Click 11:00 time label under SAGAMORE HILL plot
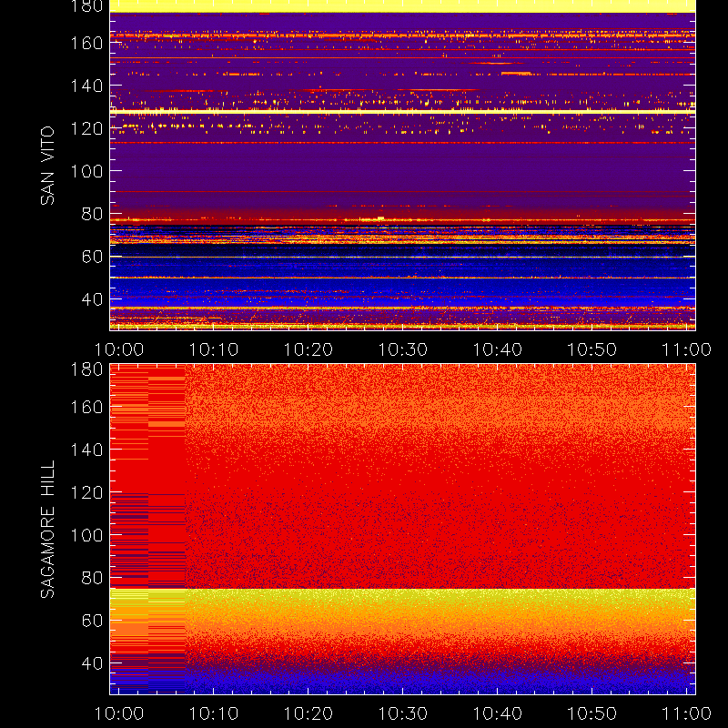 [x=687, y=713]
